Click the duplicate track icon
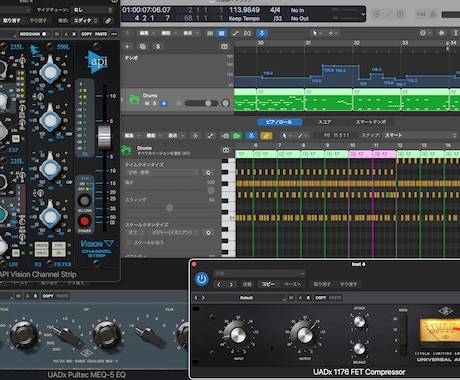Screen dimensions: 460x380 pos(143,47)
